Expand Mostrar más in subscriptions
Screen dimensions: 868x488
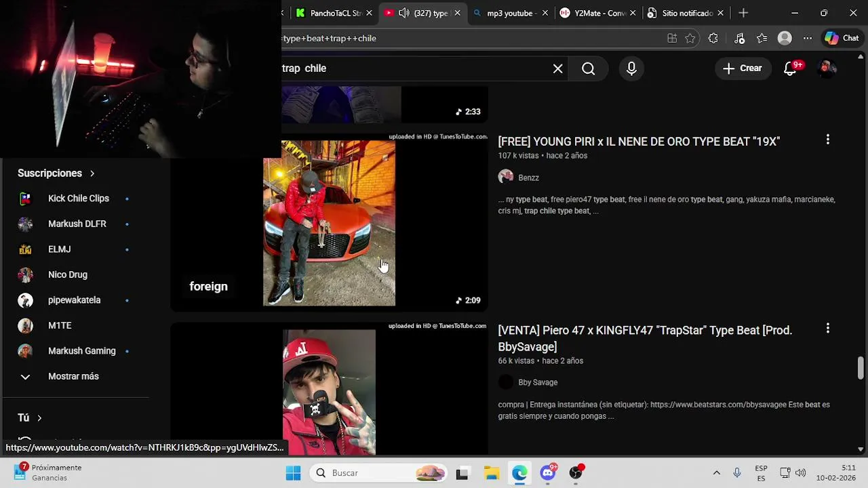(75, 377)
